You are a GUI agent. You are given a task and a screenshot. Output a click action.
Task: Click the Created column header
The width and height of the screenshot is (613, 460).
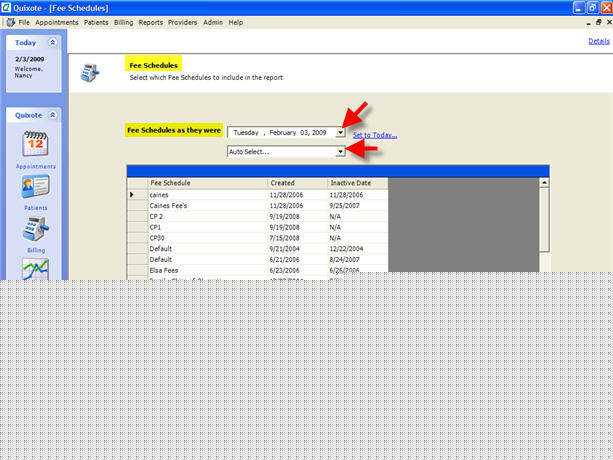(297, 183)
